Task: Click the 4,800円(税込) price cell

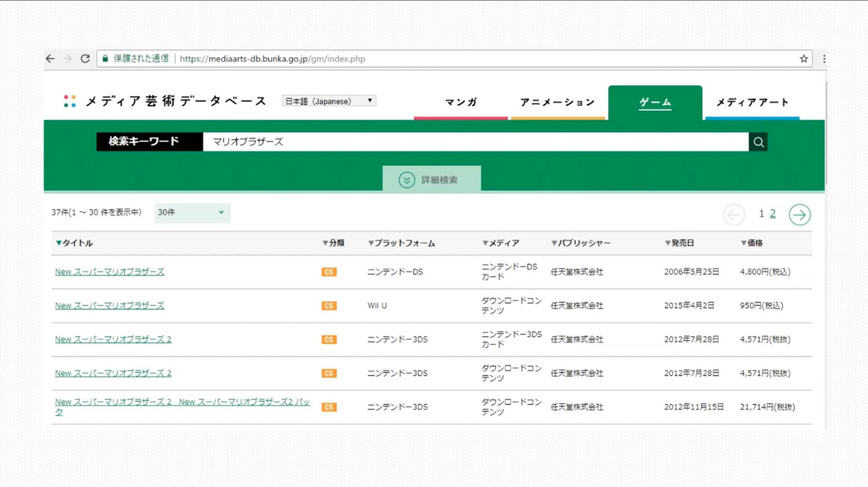Action: pyautogui.click(x=765, y=272)
